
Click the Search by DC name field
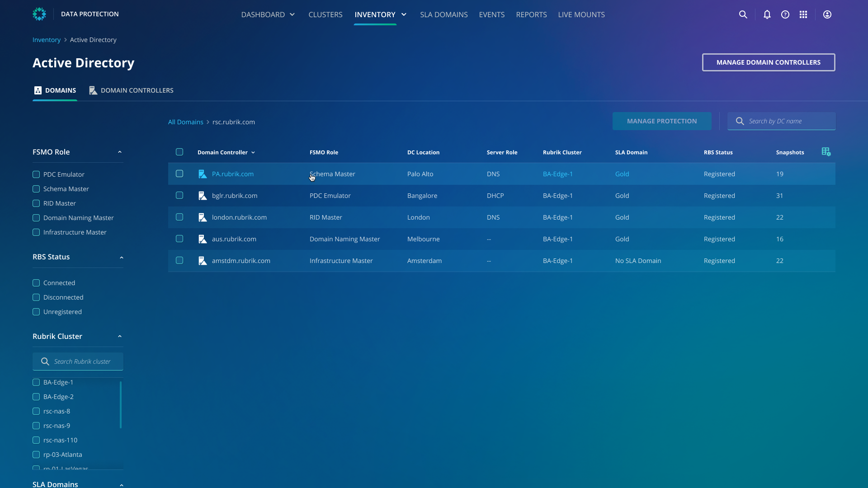tap(781, 121)
